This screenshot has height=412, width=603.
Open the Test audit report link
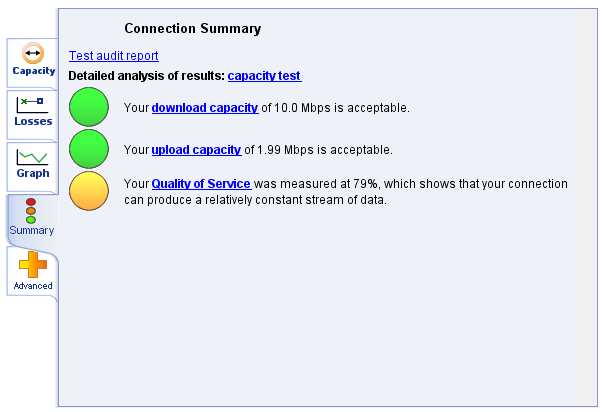point(113,56)
